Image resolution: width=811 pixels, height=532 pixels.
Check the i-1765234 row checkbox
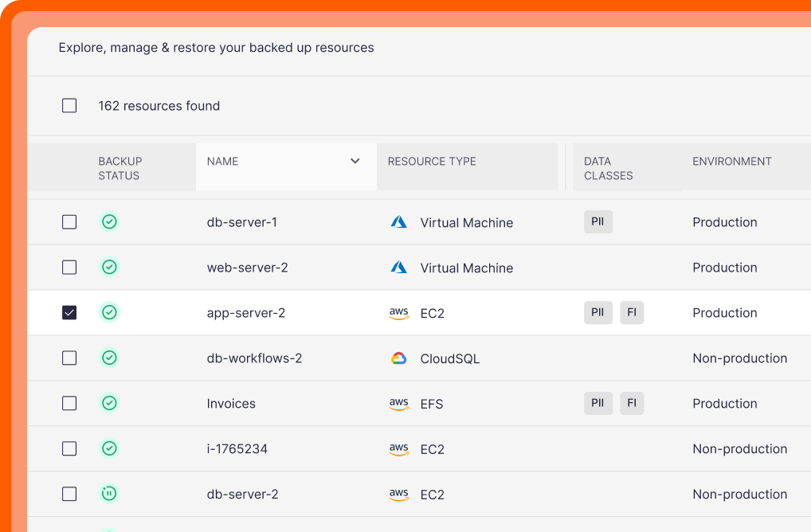69,448
